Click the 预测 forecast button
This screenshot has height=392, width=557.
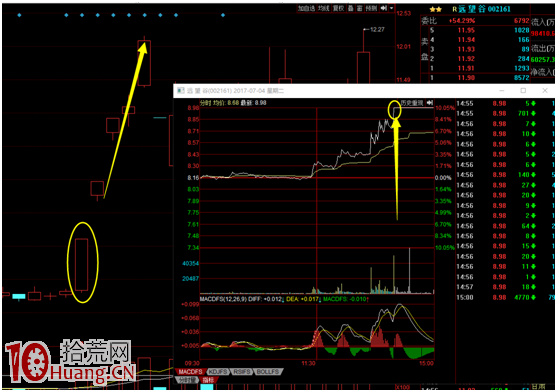pos(371,8)
